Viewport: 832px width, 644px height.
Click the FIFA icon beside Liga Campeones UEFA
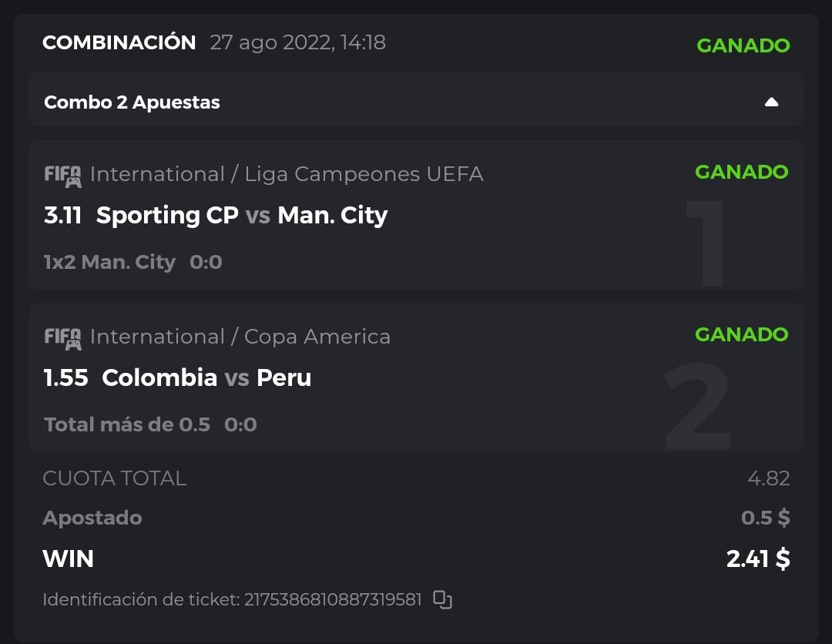point(62,176)
